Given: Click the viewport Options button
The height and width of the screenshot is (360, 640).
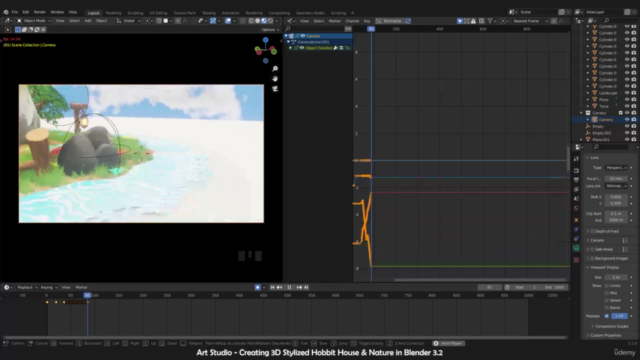Looking at the screenshot, I should pyautogui.click(x=270, y=29).
